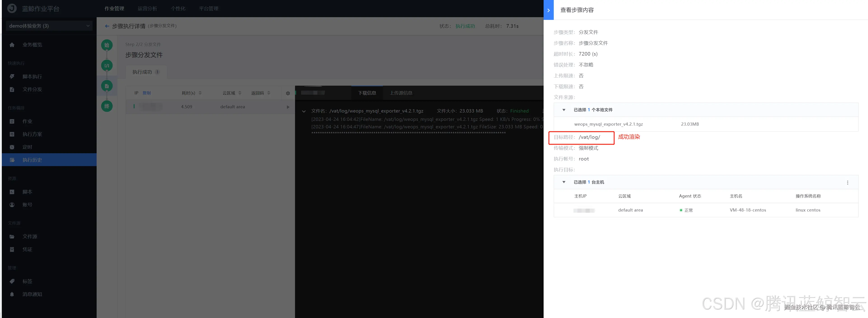Click the end node circle in the step flow
Viewport: 868px width, 318px height.
tap(107, 106)
